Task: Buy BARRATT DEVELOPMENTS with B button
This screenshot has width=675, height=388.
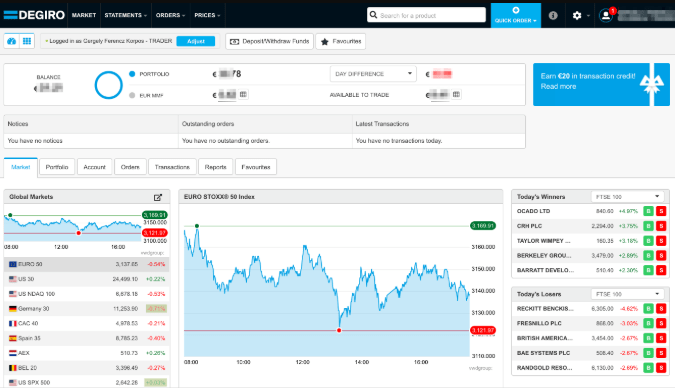Action: pos(648,270)
